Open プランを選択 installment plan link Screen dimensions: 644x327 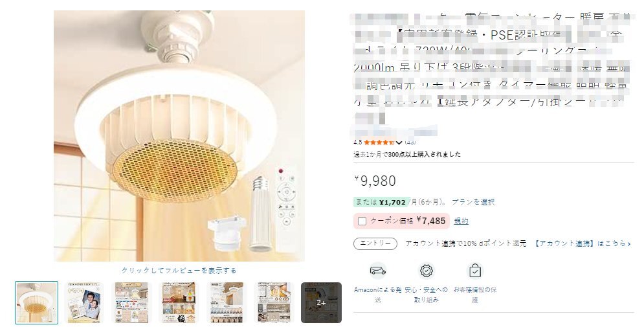tap(473, 202)
